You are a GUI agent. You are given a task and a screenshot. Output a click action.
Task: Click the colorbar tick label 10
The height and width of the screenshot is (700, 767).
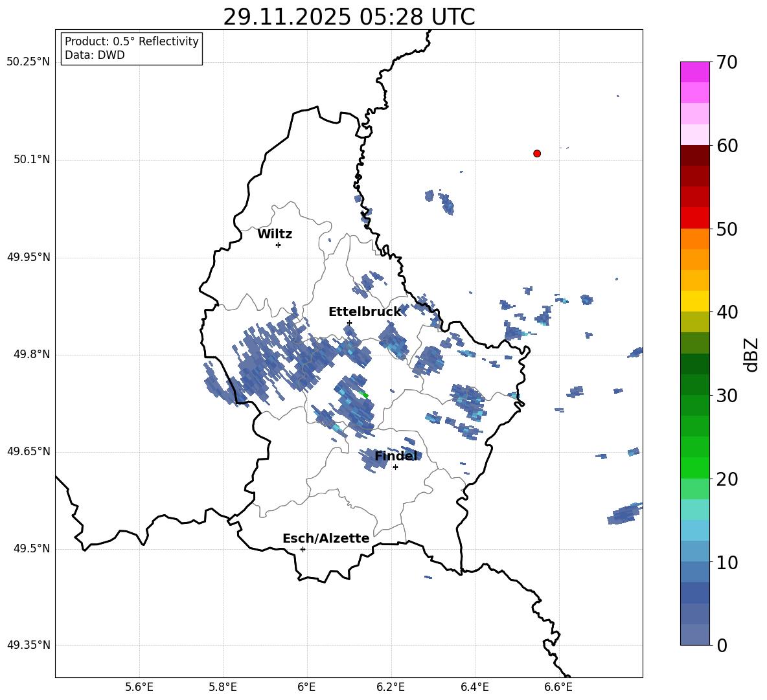[726, 563]
